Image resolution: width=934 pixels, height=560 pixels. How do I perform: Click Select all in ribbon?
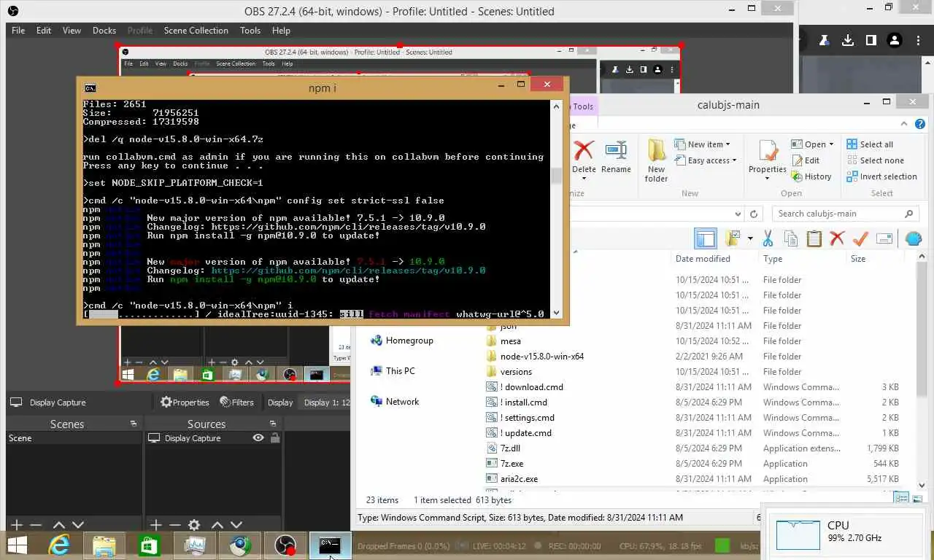click(870, 144)
